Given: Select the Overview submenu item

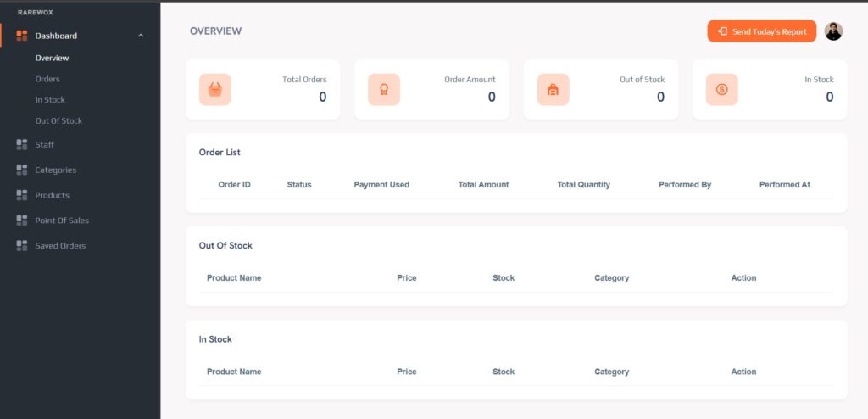Looking at the screenshot, I should tap(52, 59).
